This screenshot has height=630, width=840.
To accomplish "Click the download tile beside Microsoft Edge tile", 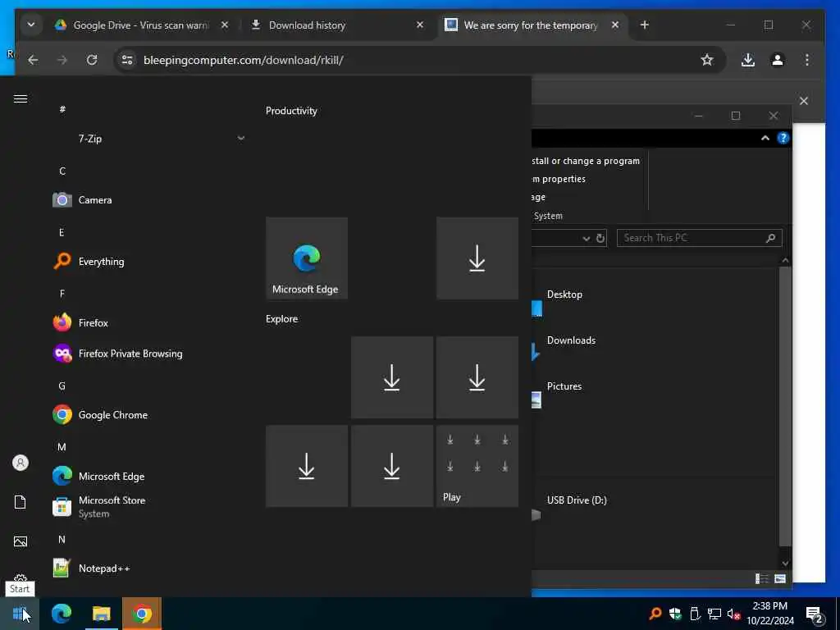I will [x=477, y=258].
